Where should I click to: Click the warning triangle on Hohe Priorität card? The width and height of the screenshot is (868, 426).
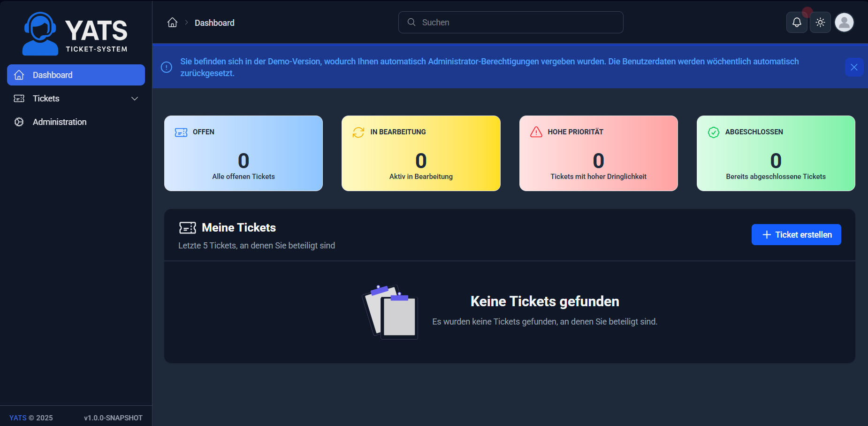coord(535,132)
